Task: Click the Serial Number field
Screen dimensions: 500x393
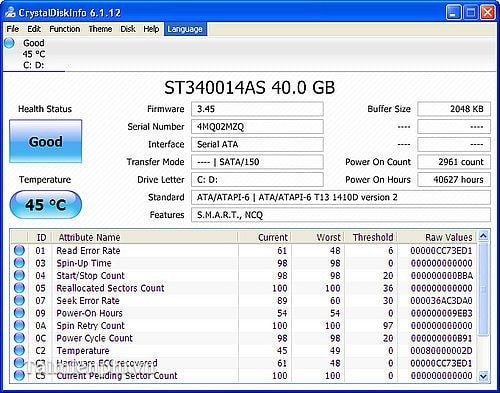Action: [x=257, y=127]
